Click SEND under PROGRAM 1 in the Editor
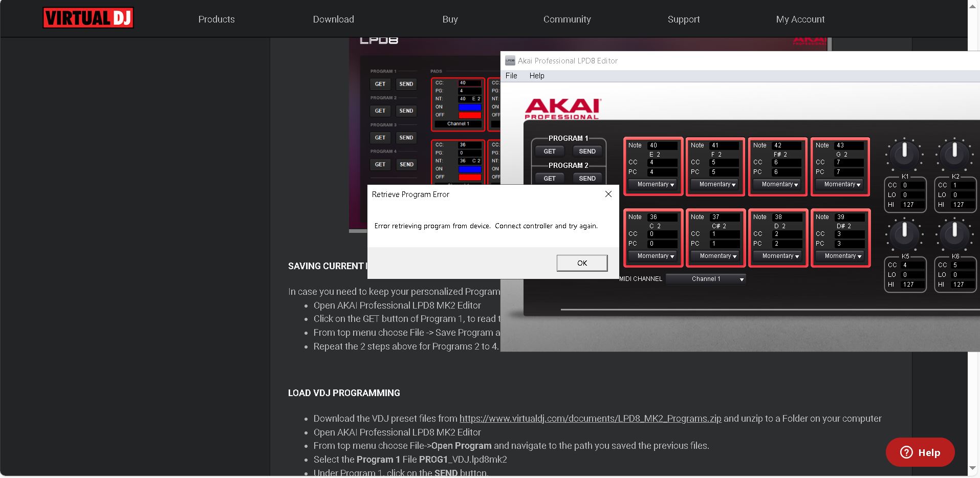 click(x=587, y=151)
